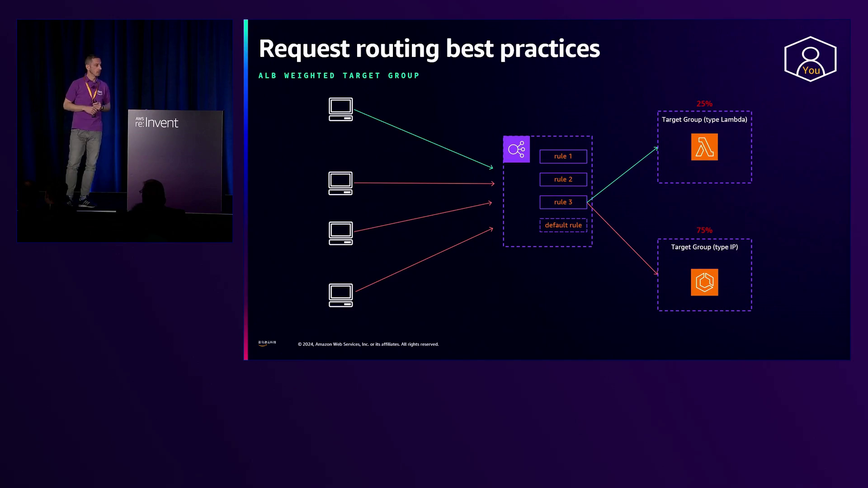
Task: Click the speaker video thumbnail
Action: coord(125,131)
